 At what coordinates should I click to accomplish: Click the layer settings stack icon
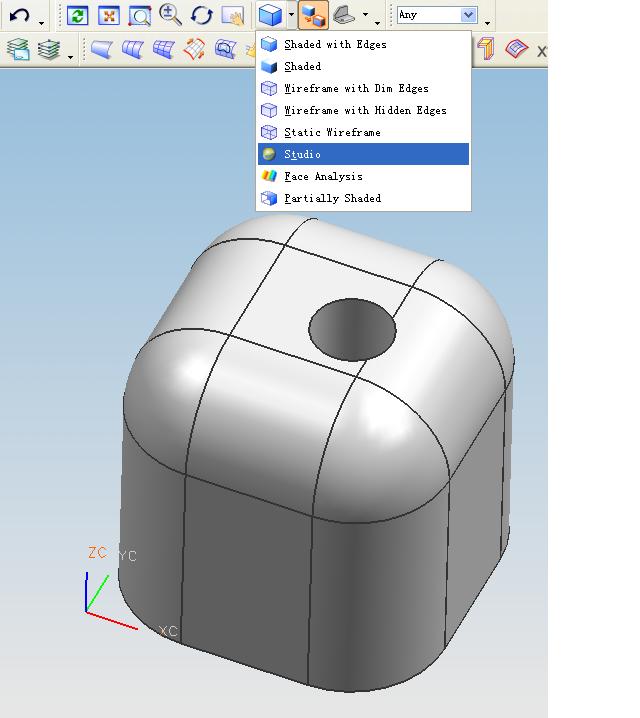click(19, 49)
